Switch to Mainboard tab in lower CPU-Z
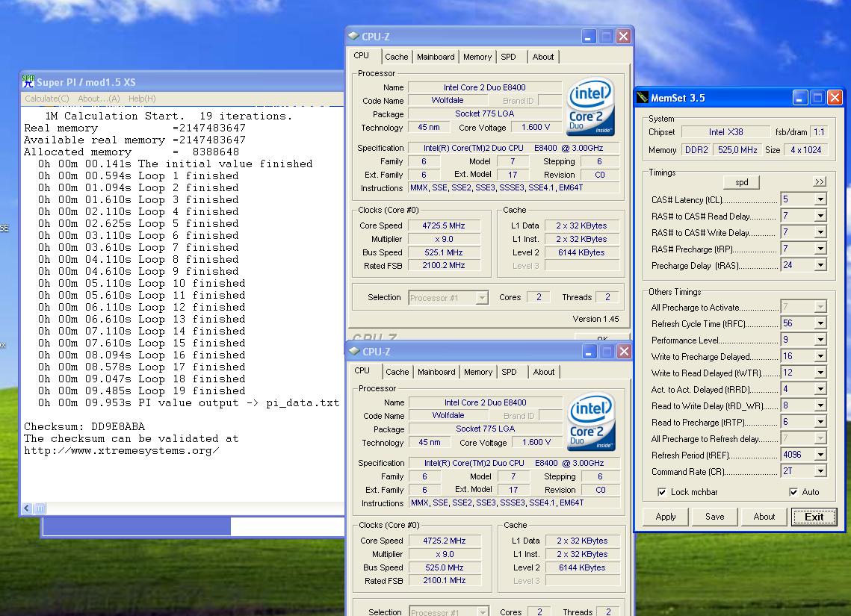This screenshot has height=616, width=851. 436,371
